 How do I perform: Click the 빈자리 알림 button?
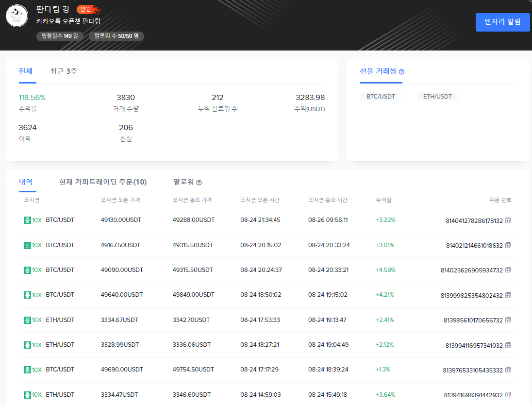(x=502, y=22)
